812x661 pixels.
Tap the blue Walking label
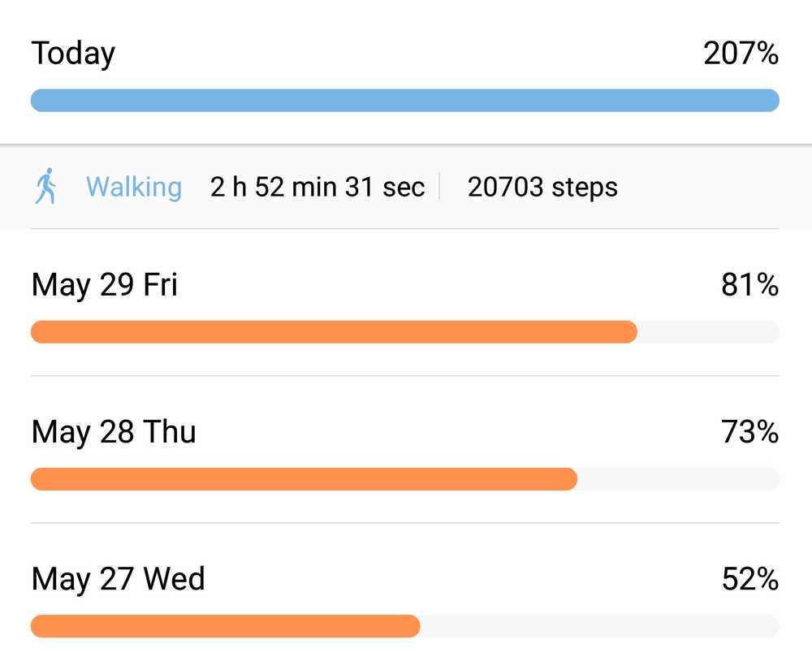(x=134, y=187)
